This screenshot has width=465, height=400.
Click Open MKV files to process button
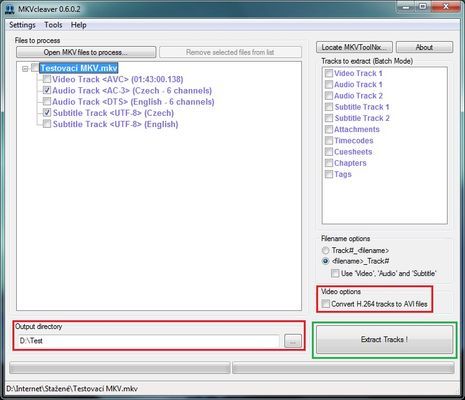[86, 52]
